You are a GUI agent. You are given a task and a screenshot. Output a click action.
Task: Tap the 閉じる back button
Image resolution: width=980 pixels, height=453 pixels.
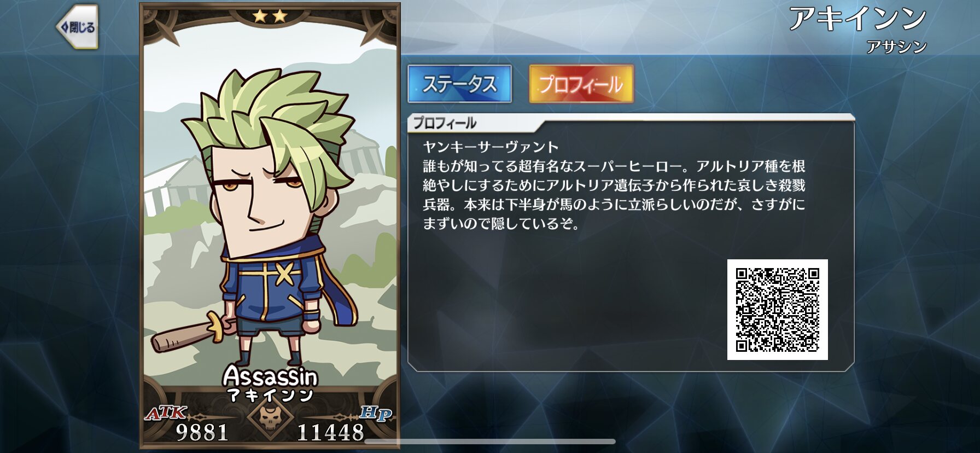(78, 27)
